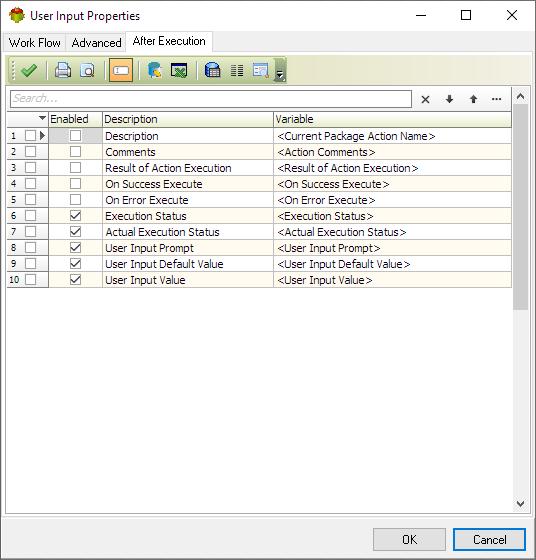Click the User Input Prompt description cell
Image resolution: width=536 pixels, height=560 pixels.
coord(188,248)
